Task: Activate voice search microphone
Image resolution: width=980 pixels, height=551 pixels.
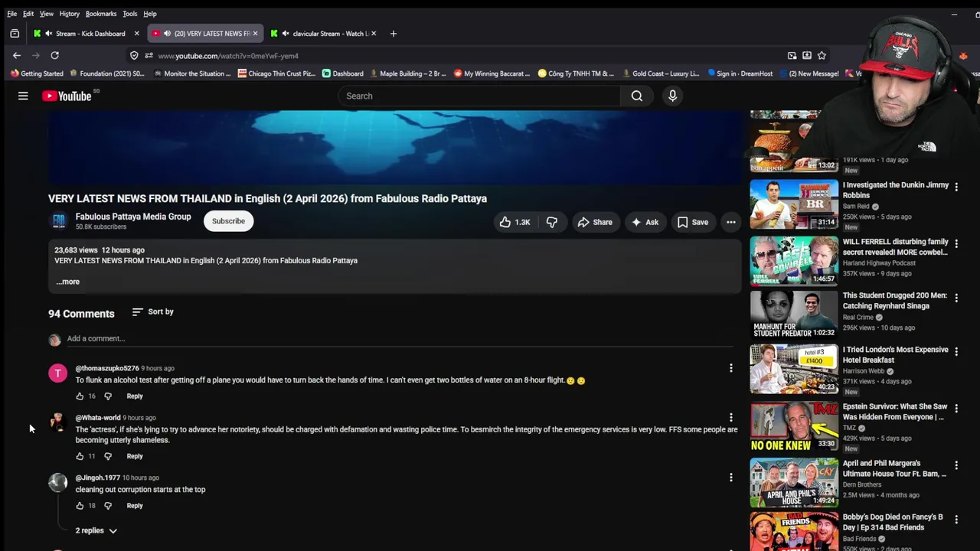Action: pos(672,96)
